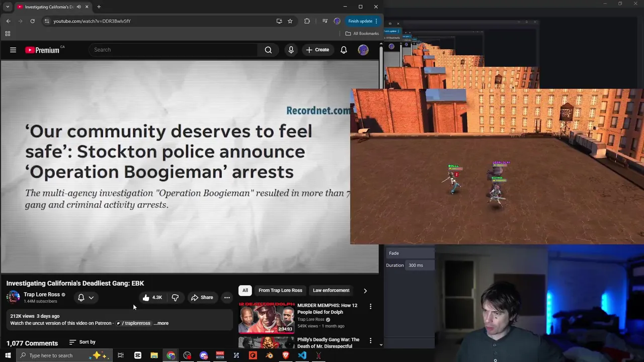Open the Trap Lore Ross channel avatar
The width and height of the screenshot is (644, 362).
pos(13,297)
